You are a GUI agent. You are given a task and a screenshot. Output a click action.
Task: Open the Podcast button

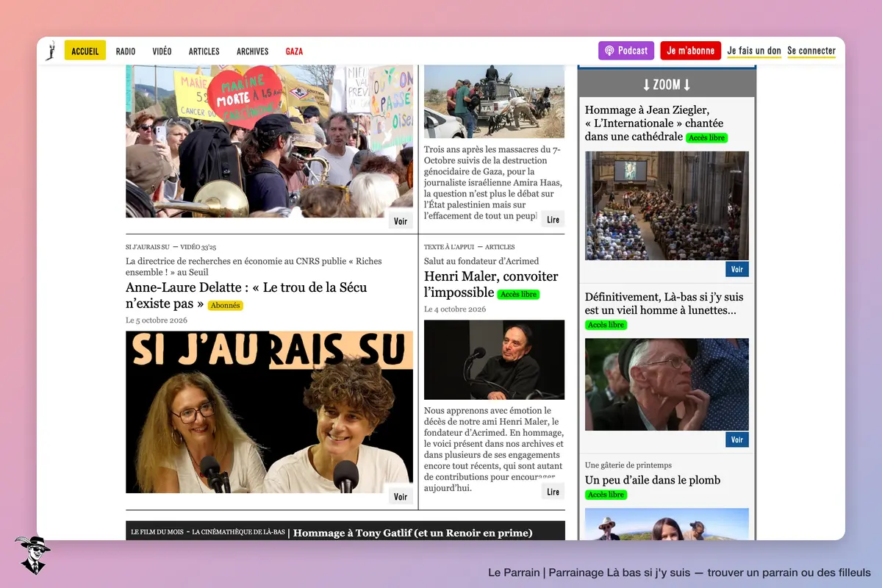tap(626, 51)
